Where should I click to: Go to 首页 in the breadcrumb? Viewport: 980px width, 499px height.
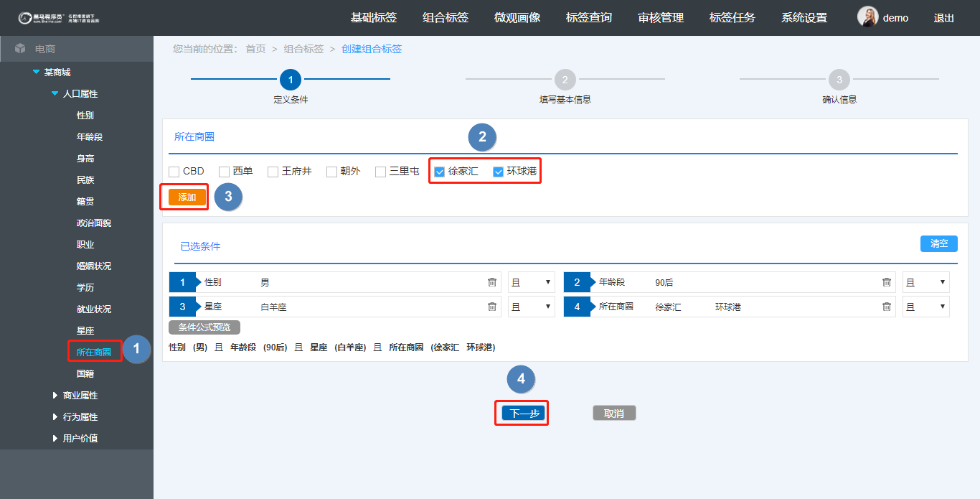coord(255,49)
